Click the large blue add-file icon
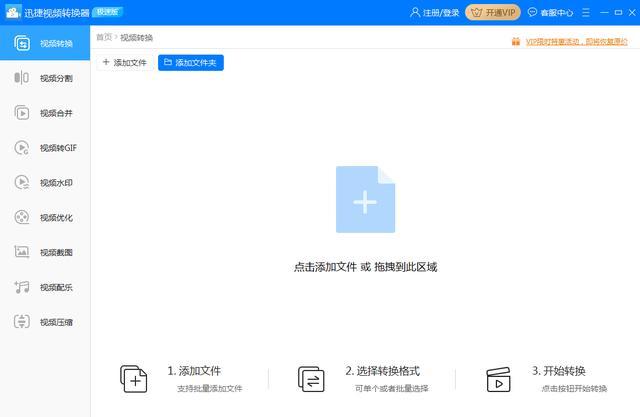640x417 pixels. [365, 200]
